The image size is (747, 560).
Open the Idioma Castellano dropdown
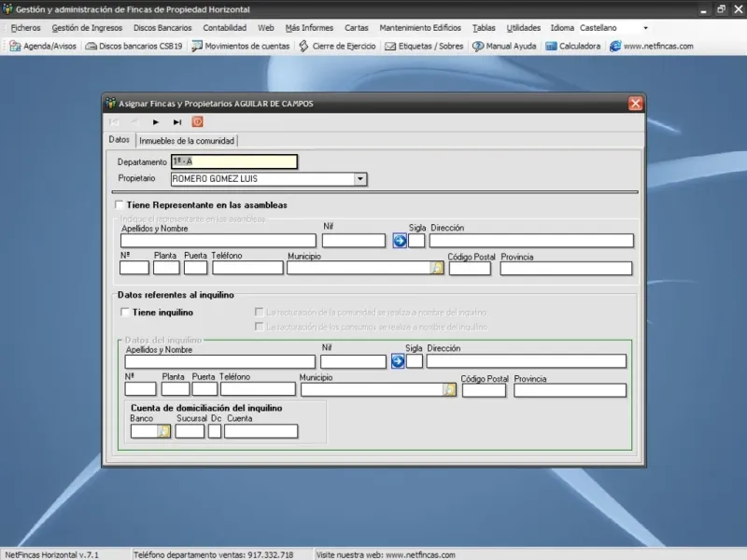tap(644, 28)
